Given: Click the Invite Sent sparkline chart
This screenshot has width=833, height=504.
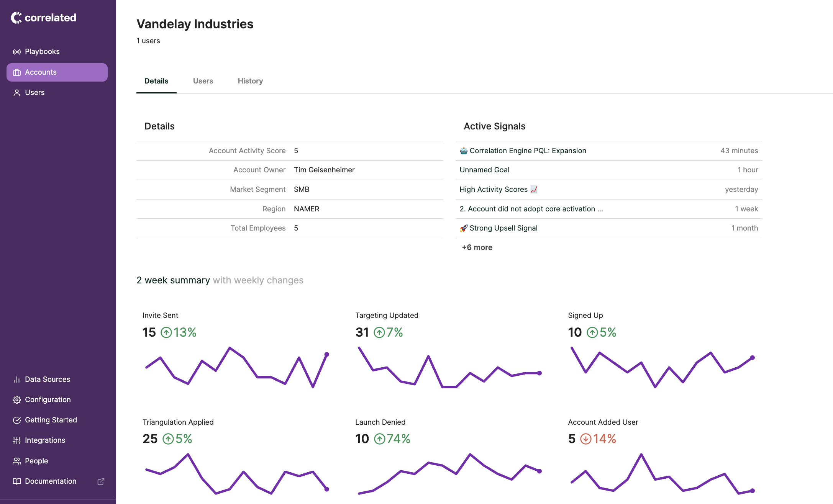Looking at the screenshot, I should coord(236,368).
